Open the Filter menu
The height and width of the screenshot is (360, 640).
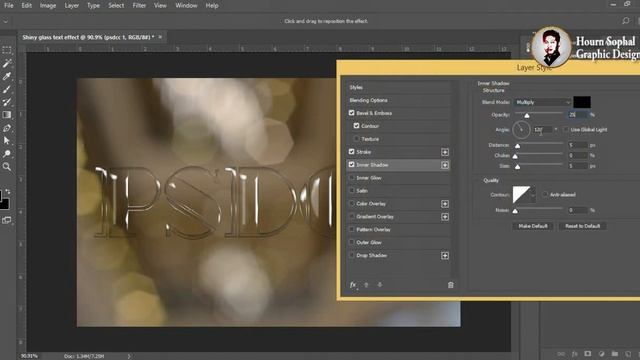pos(139,6)
